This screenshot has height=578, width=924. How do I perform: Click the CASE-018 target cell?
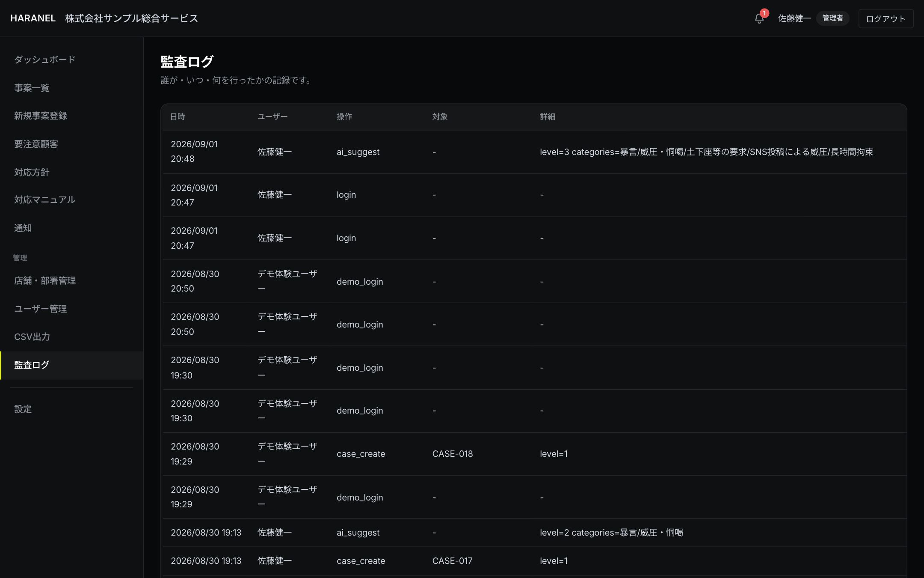click(x=453, y=454)
